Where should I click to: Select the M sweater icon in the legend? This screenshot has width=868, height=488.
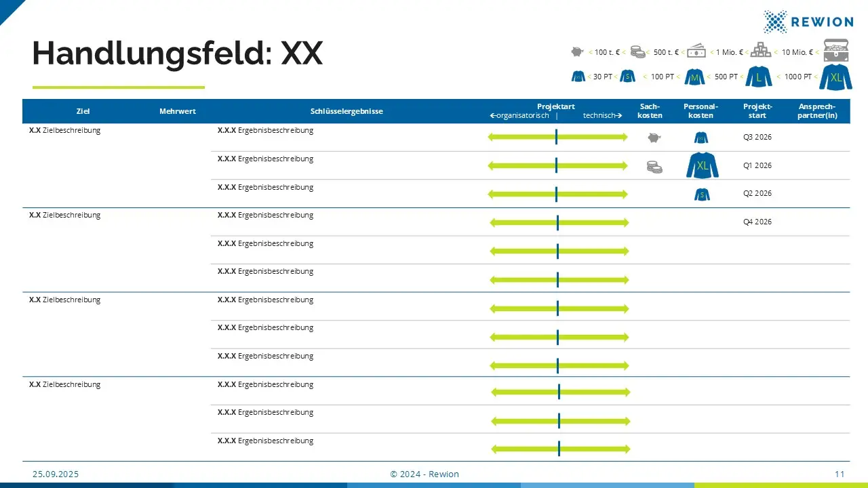coord(694,77)
